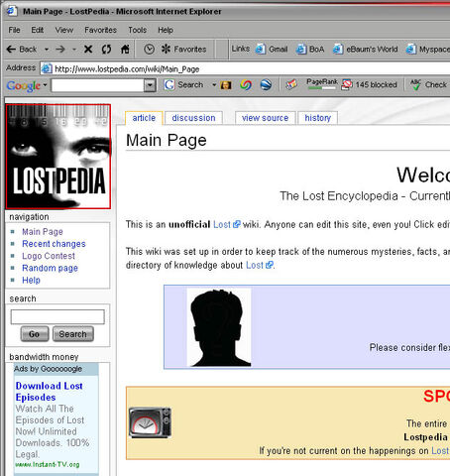Open the Myspace link in Links bar
The image size is (450, 476).
click(427, 50)
